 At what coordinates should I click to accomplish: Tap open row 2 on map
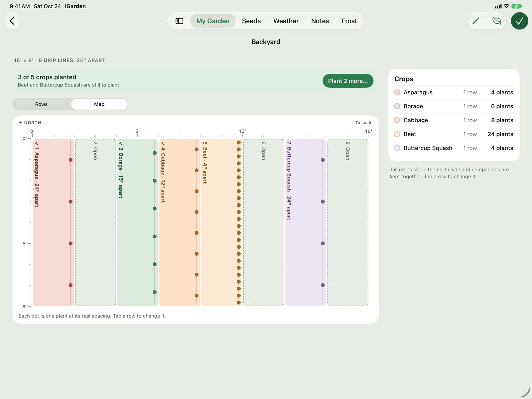click(x=95, y=222)
